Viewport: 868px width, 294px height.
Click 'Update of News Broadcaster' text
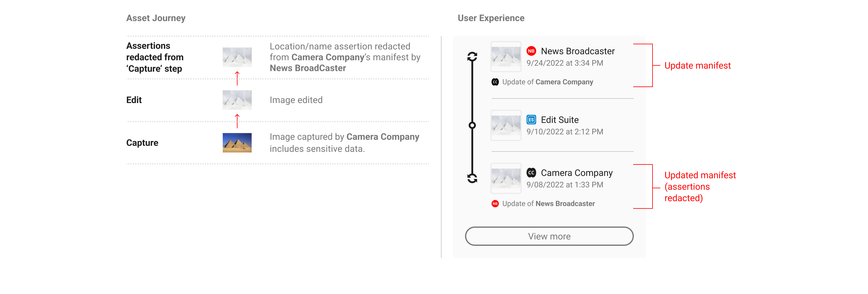click(549, 203)
